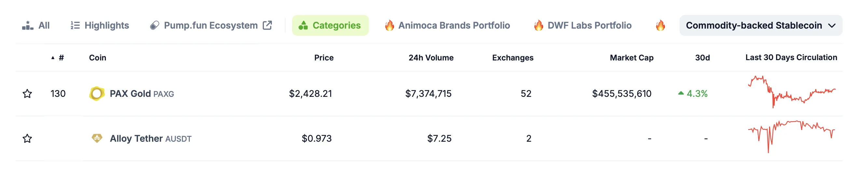Select the Categories tab
Viewport: 868px width, 169px height.
tap(330, 25)
